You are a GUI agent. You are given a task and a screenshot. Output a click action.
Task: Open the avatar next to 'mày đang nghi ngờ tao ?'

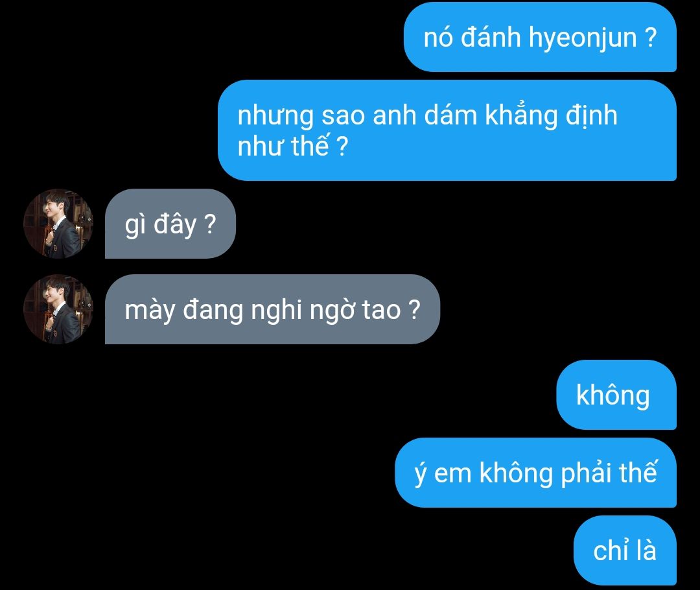[58, 309]
